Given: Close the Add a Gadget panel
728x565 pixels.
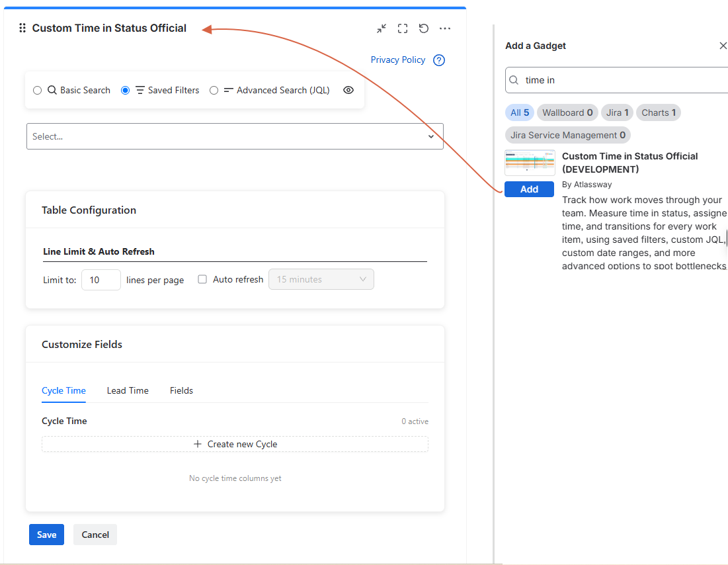Looking at the screenshot, I should point(723,46).
